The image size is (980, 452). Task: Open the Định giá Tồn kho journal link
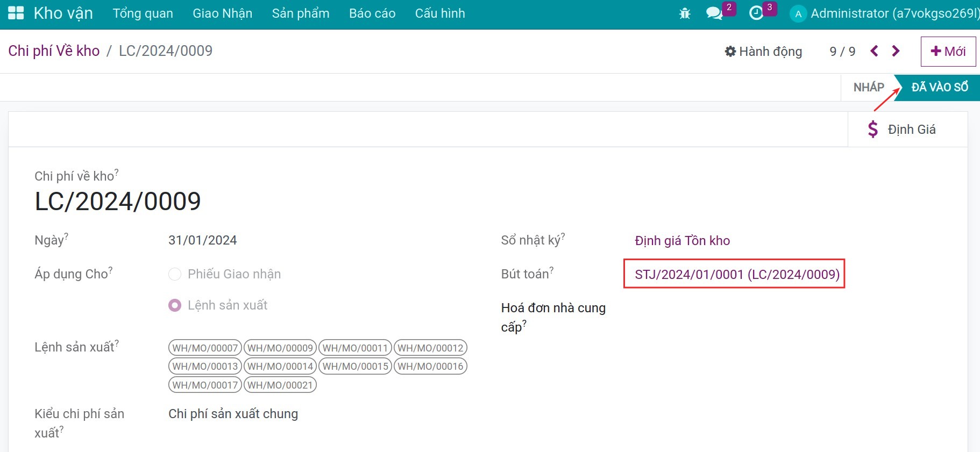[682, 241]
